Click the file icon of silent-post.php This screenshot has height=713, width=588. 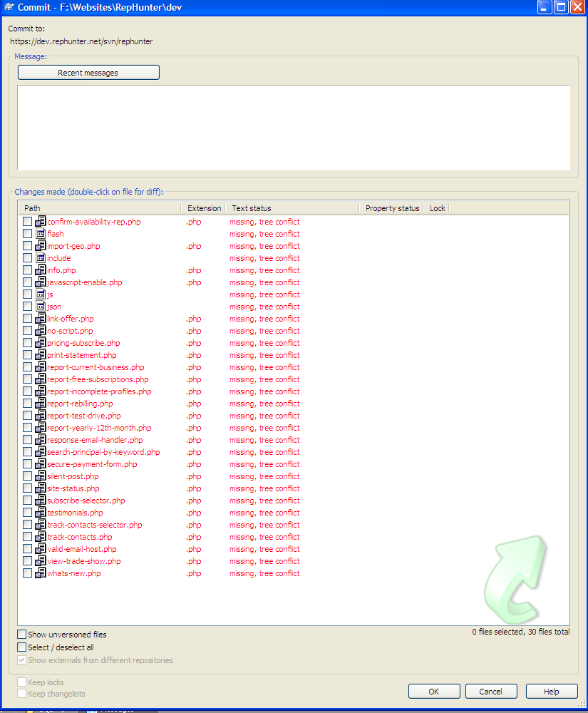[x=41, y=476]
